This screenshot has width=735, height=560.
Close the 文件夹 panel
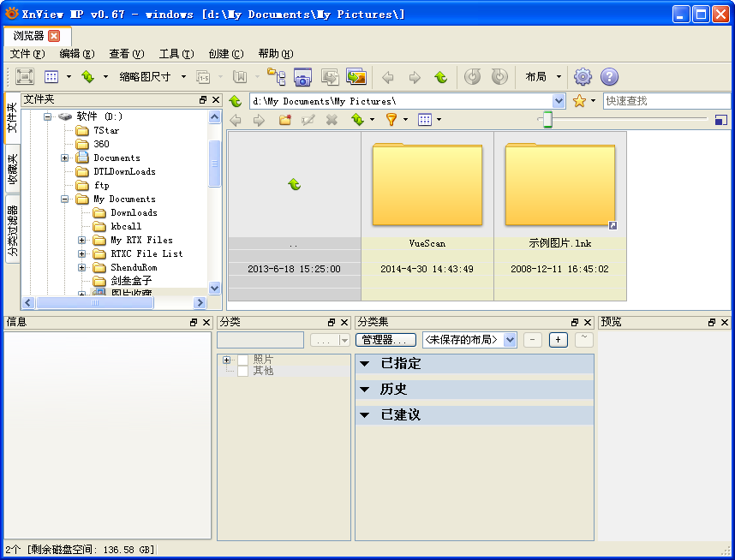point(216,99)
